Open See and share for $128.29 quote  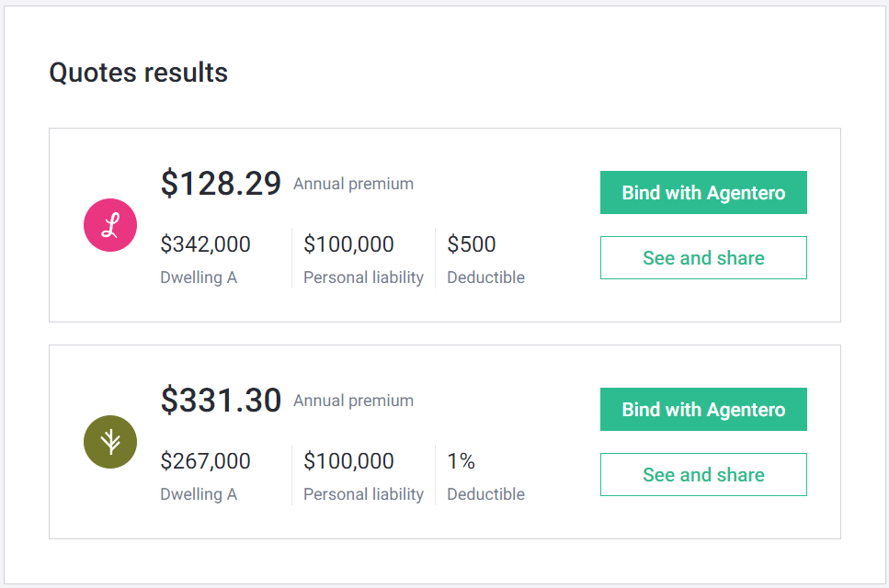click(703, 258)
